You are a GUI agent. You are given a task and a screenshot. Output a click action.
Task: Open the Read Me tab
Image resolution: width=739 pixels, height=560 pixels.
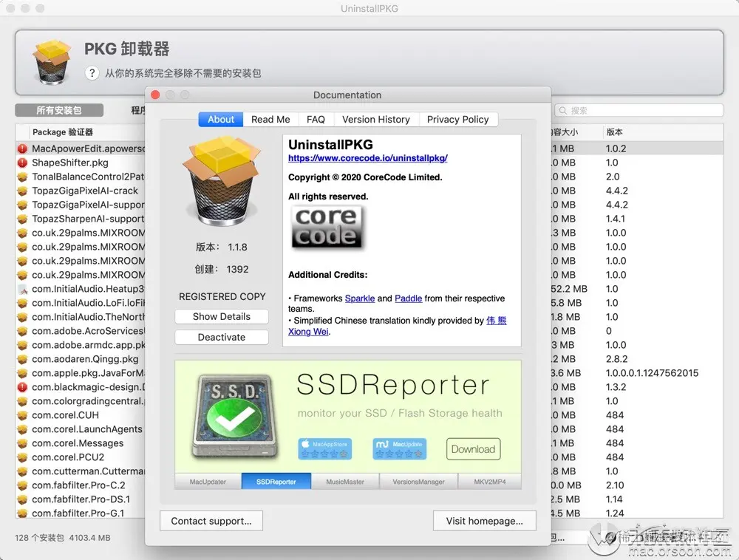tap(270, 120)
